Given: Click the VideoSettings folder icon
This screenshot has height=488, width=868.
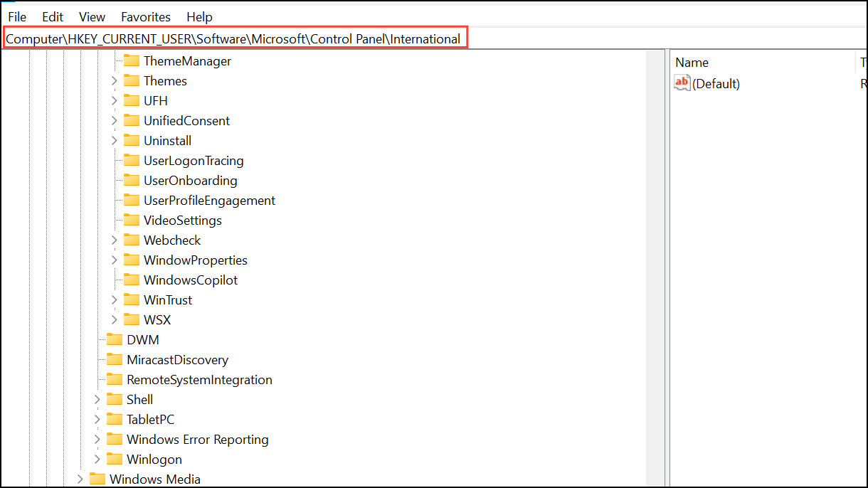Looking at the screenshot, I should (132, 220).
